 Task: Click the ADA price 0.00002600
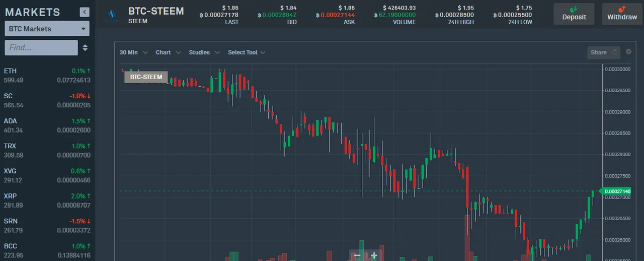(x=73, y=130)
